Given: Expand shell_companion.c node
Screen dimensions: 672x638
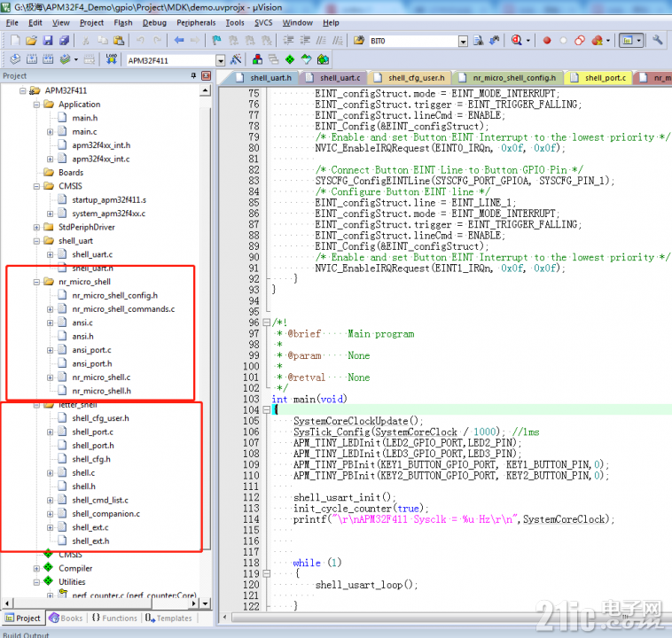Looking at the screenshot, I should [x=51, y=514].
